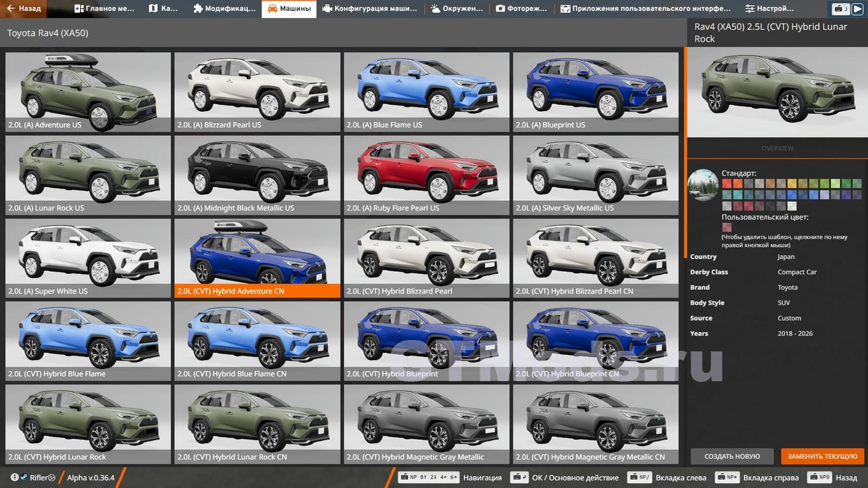
Task: Pick the turquoise swatch in second row
Action: [738, 194]
